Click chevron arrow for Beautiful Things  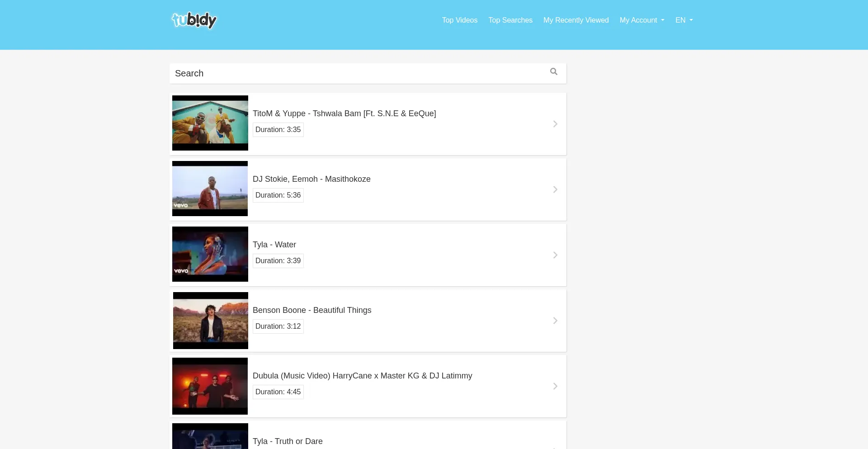[555, 321]
